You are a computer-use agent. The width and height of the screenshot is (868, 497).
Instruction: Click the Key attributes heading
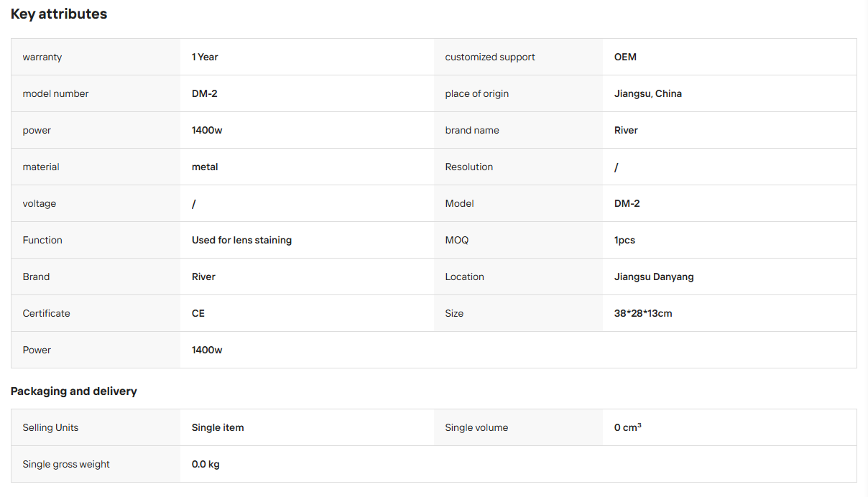59,14
